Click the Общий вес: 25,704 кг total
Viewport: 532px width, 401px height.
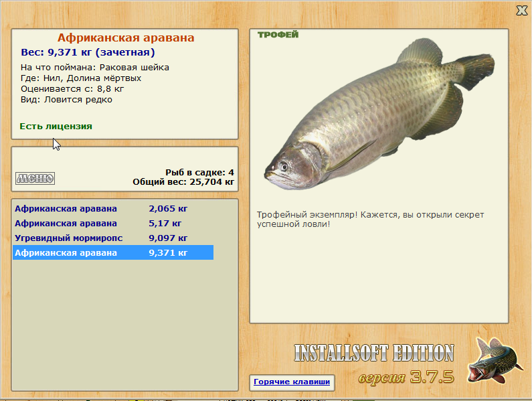point(183,182)
